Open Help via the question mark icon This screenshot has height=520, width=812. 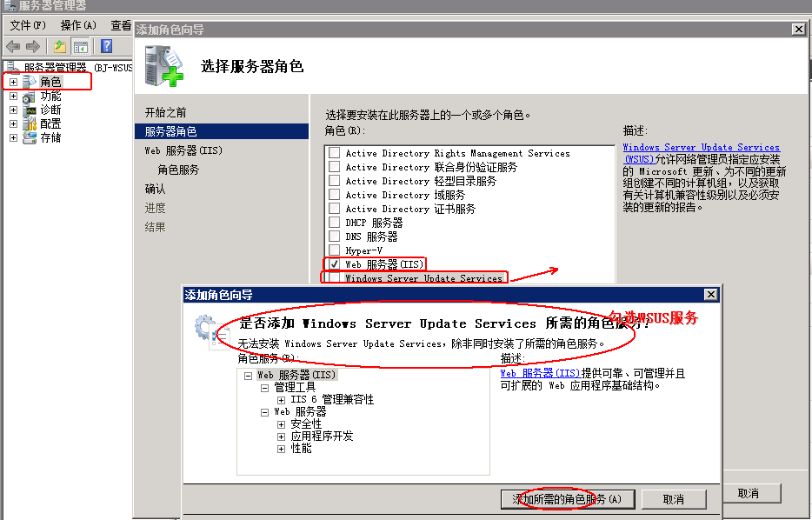[x=107, y=46]
